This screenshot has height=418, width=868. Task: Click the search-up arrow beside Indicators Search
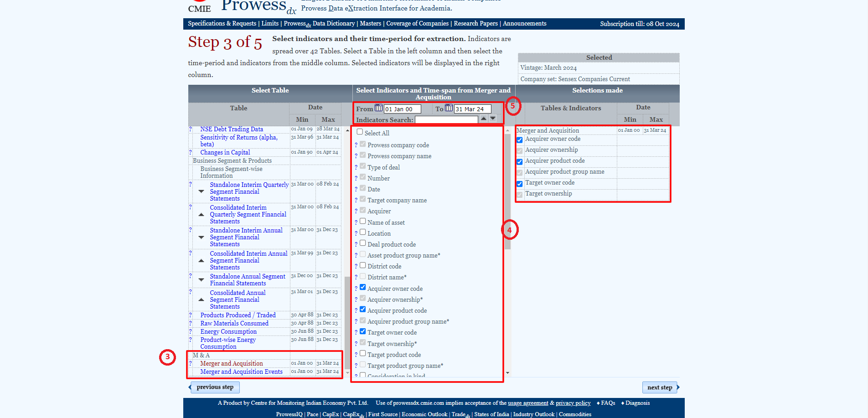(484, 119)
